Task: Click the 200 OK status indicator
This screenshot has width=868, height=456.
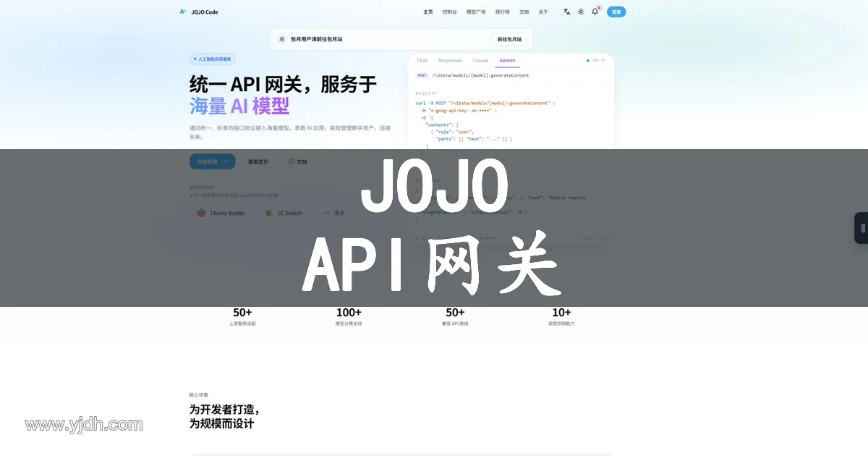Action: (x=597, y=61)
